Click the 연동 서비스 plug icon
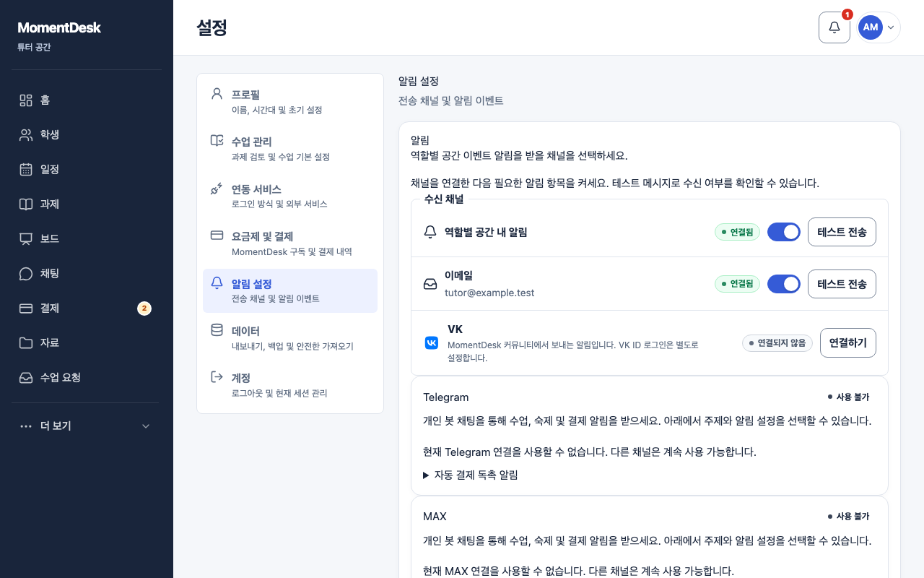This screenshot has height=578, width=924. [x=217, y=189]
